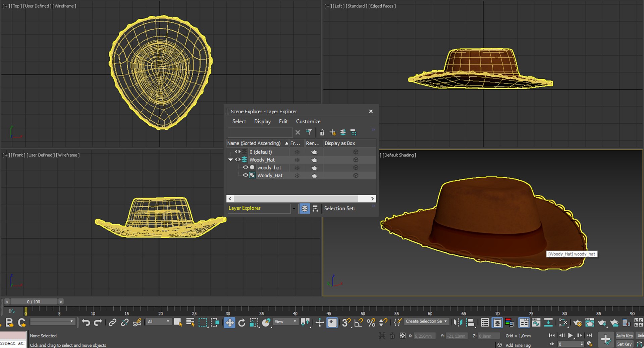
Task: Click the [Standard] label in Left viewport
Action: pos(356,6)
